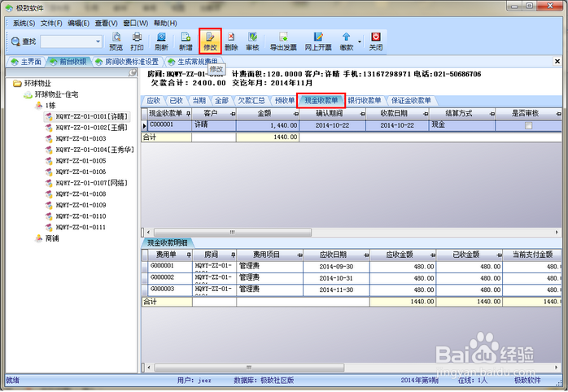The width and height of the screenshot is (568, 392).
Task: Click the 缴款 payment toolbar icon
Action: click(347, 41)
